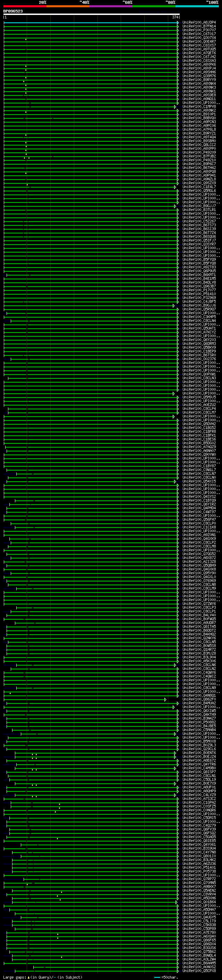Select the UniRef100_Q8IE85 label
The image size is (222, 980).
coord(199,841)
